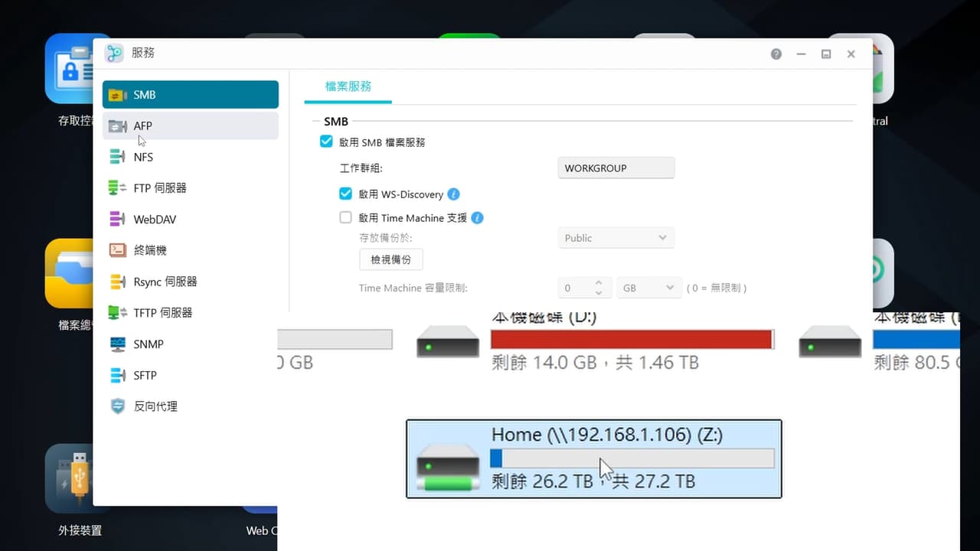Click the SNMP sidebar icon
The height and width of the screenshot is (551, 980).
coord(117,344)
